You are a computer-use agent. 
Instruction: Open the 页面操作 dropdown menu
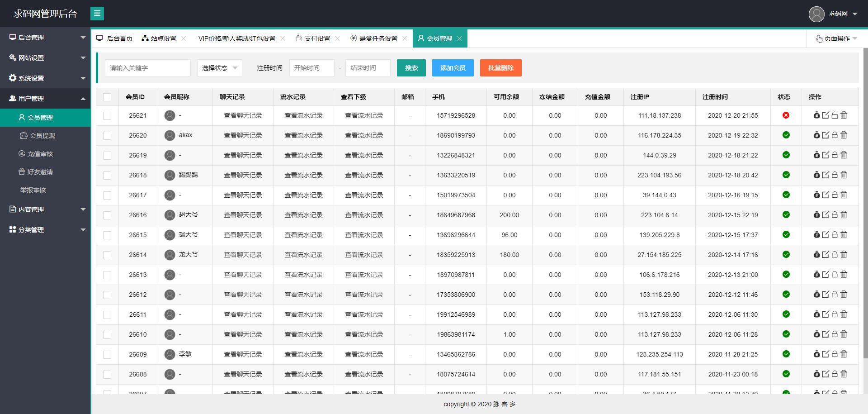point(835,38)
